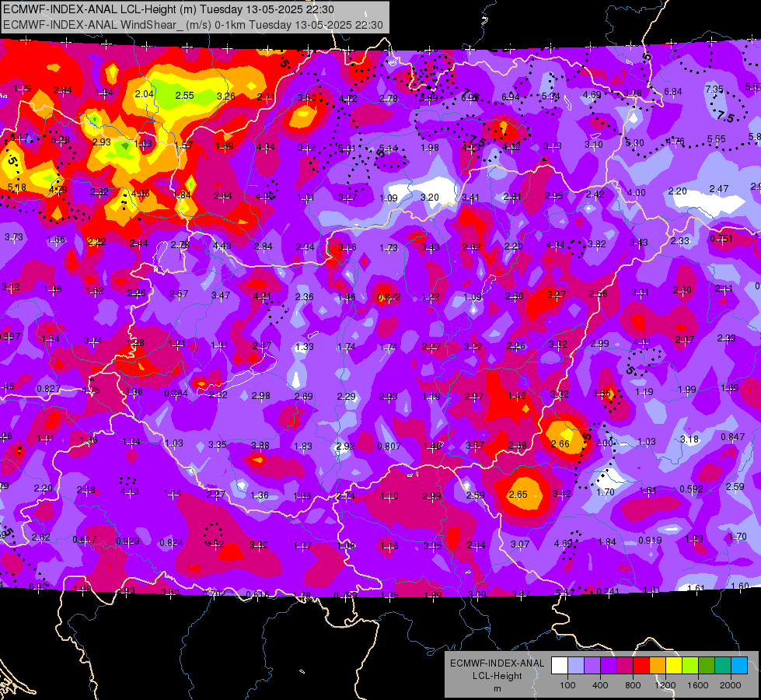Click the grid value 4.52
This screenshot has height=700, width=761.
click(215, 544)
